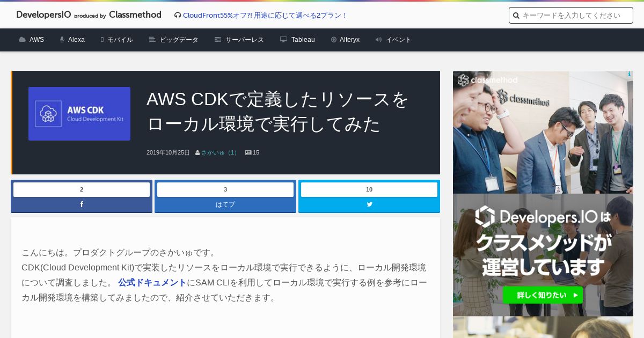Image resolution: width=644 pixels, height=338 pixels.
Task: Click the microphone icon beside Alexa
Action: pyautogui.click(x=62, y=40)
